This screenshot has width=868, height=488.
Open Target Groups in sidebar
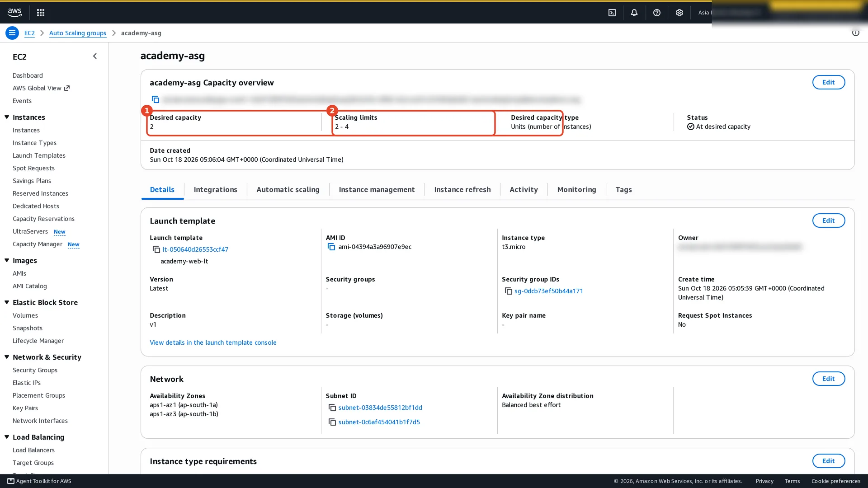pyautogui.click(x=33, y=463)
